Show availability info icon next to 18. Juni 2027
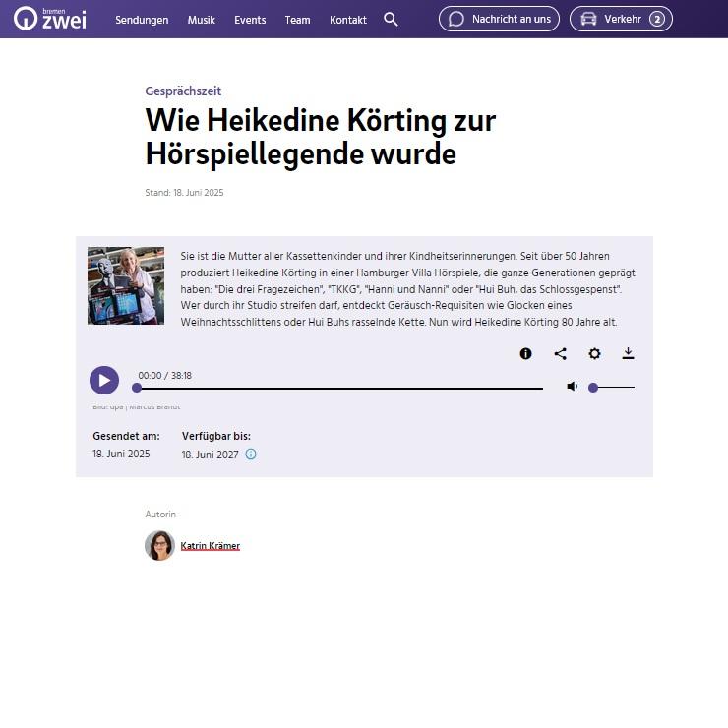The height and width of the screenshot is (728, 728). coord(251,455)
